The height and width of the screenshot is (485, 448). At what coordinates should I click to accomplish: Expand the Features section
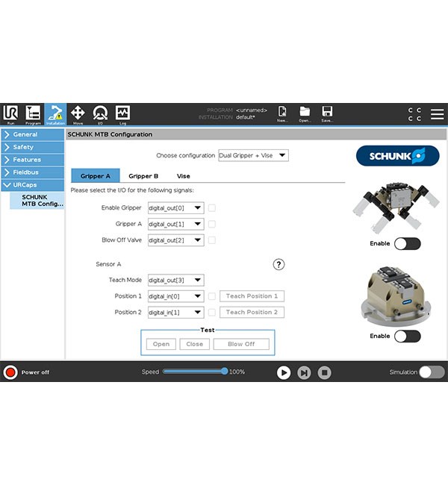coord(33,160)
